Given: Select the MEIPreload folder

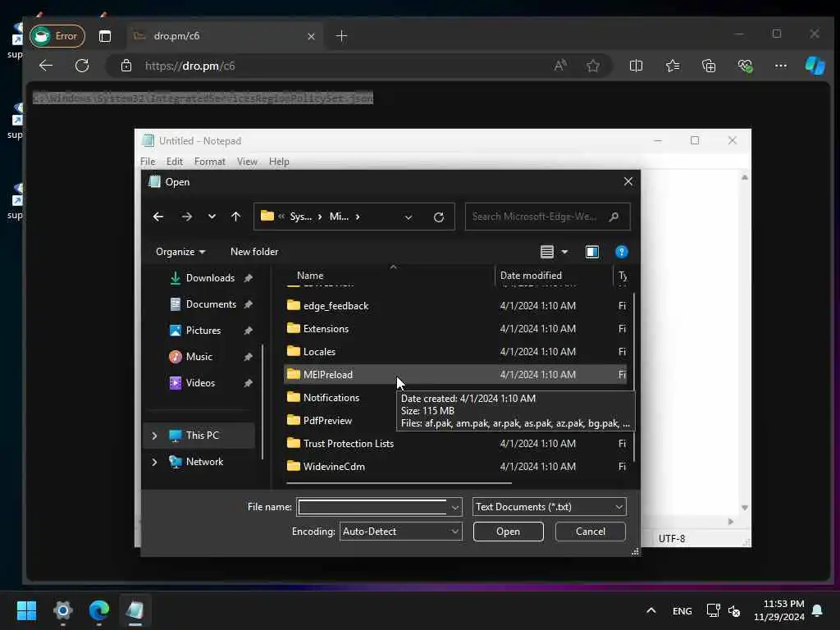Looking at the screenshot, I should point(455,374).
